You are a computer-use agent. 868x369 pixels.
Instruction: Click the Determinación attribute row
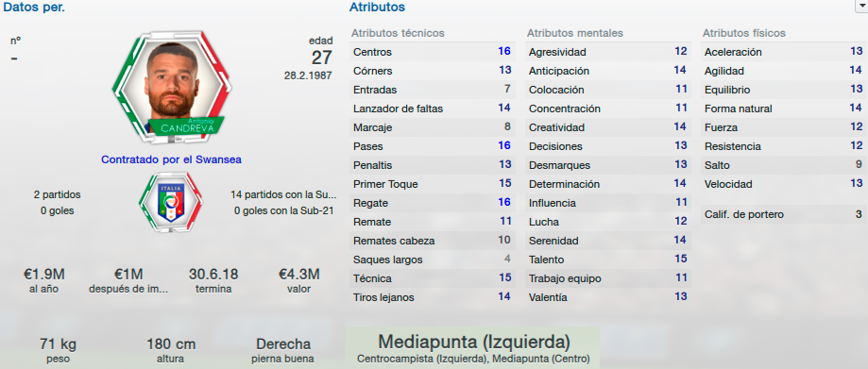(606, 184)
